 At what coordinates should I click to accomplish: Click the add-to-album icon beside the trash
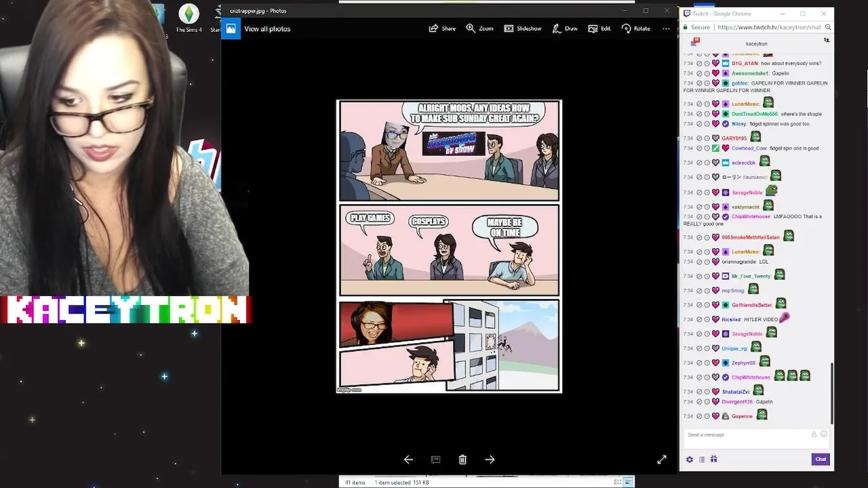(435, 460)
